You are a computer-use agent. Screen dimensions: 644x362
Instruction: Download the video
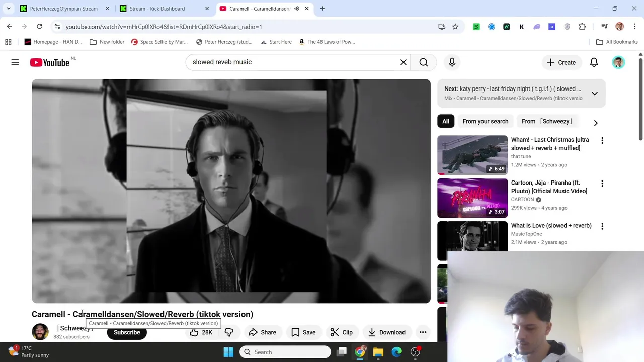386,332
